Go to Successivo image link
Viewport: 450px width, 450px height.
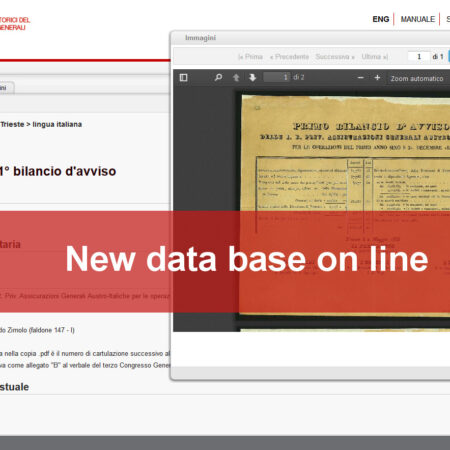click(x=335, y=57)
